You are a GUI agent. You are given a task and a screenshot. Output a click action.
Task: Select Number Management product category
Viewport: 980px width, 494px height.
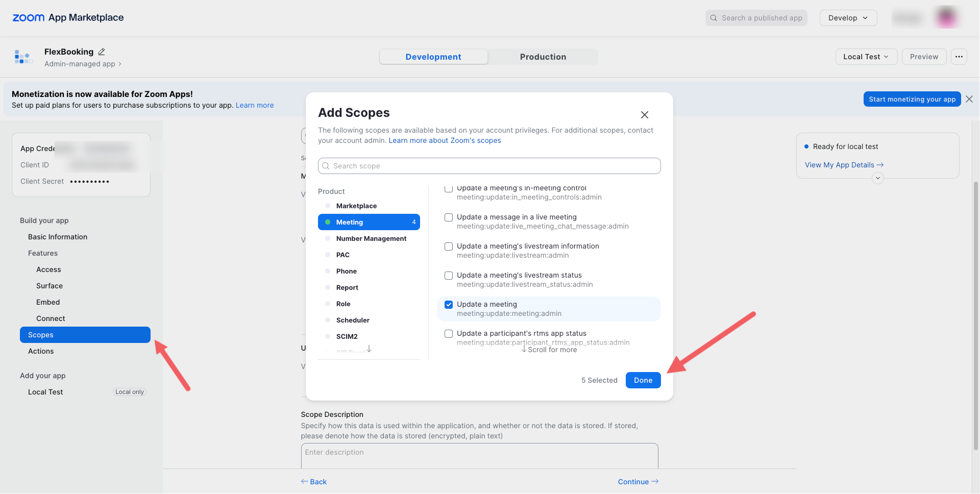(x=369, y=238)
